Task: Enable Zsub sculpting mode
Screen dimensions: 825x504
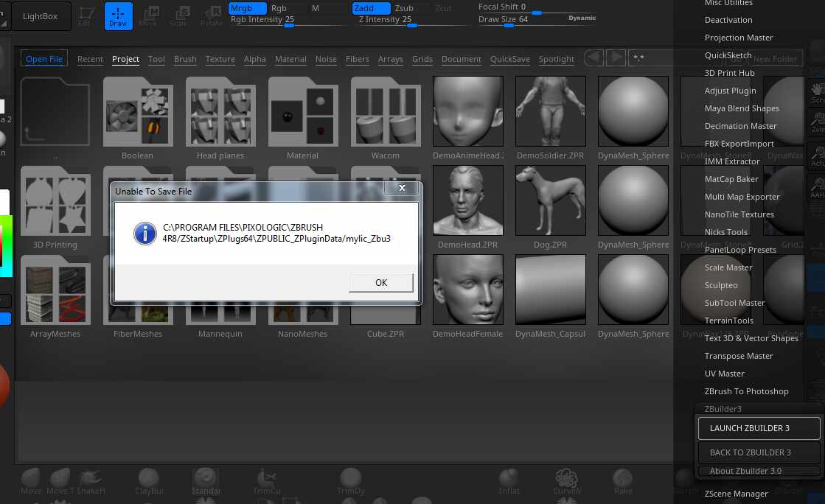Action: pos(408,8)
